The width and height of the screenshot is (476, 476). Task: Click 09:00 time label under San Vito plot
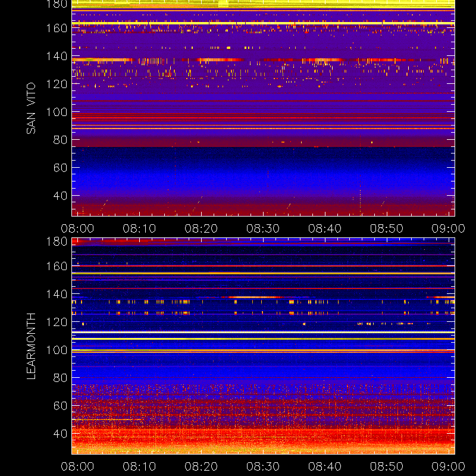pos(449,228)
